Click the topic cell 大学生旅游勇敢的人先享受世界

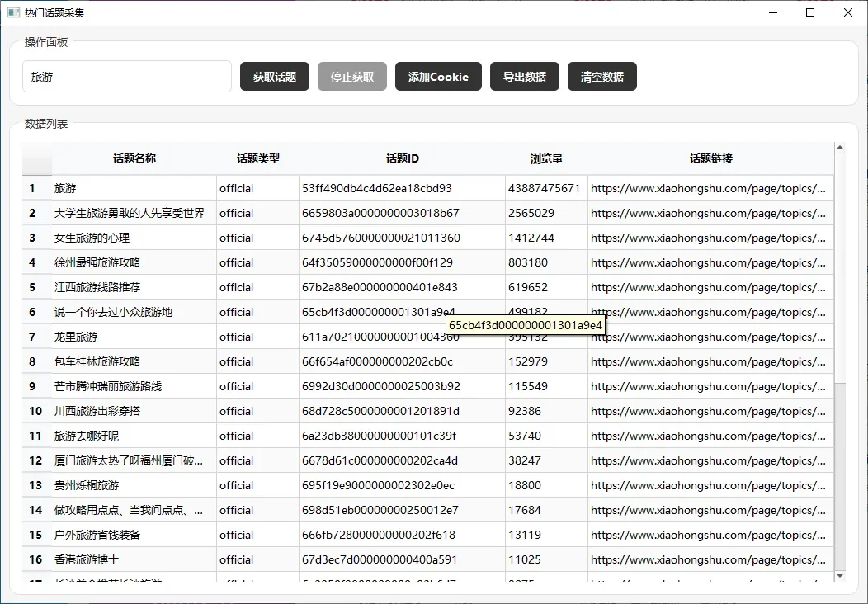[134, 213]
